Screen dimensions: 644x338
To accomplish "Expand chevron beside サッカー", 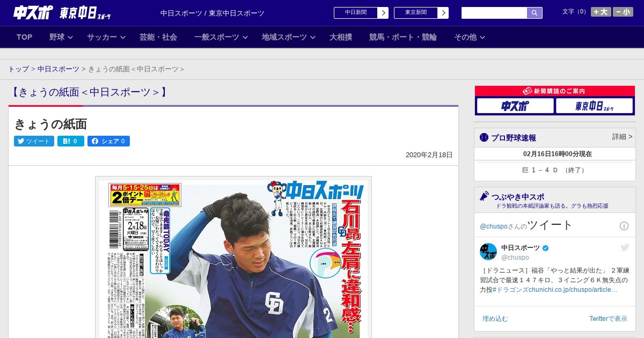I will click(123, 38).
